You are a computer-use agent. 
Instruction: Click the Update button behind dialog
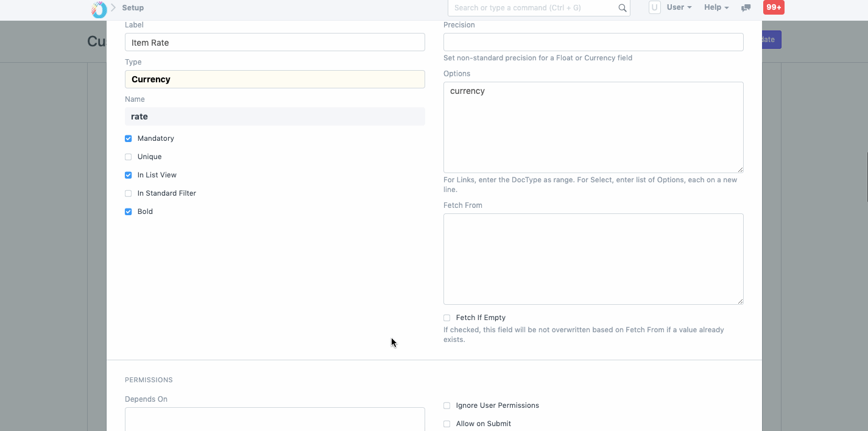point(771,40)
